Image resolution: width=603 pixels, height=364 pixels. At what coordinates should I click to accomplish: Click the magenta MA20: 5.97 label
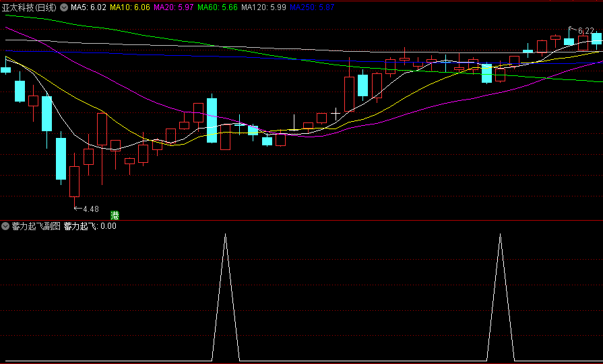pyautogui.click(x=174, y=7)
